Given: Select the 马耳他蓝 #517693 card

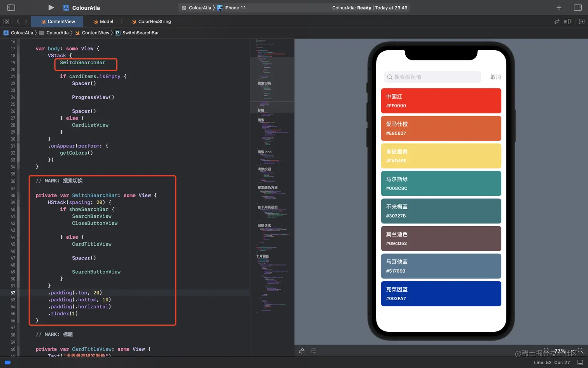Looking at the screenshot, I should pos(441,266).
